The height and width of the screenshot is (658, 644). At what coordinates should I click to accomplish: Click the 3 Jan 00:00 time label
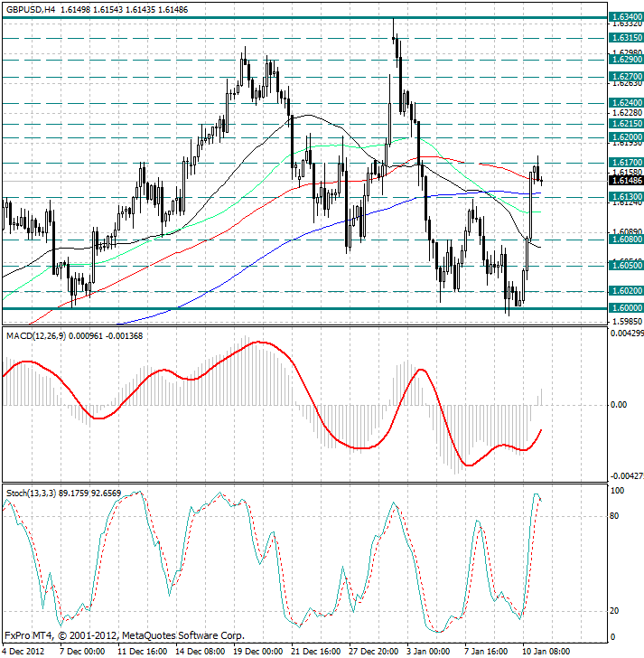(428, 652)
